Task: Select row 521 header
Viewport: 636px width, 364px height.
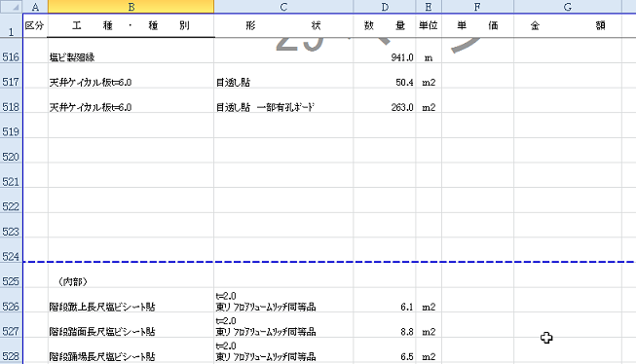Action: point(11,175)
